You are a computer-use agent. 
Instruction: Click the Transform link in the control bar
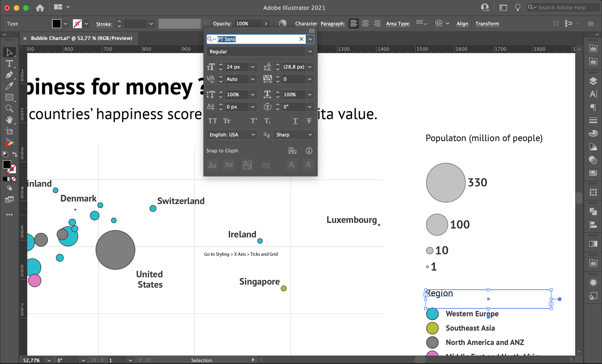click(487, 23)
